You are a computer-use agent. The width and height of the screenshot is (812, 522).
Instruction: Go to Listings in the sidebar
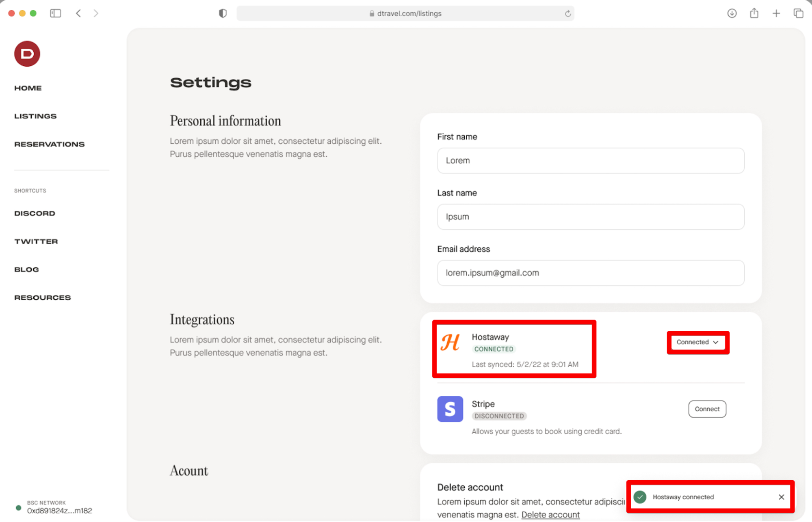point(35,116)
